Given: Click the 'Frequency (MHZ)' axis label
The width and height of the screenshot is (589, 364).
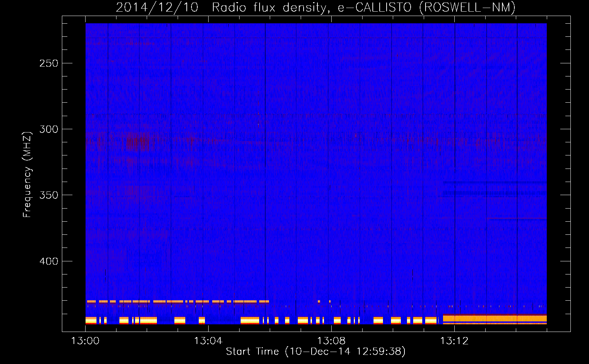Looking at the screenshot, I should click(x=27, y=175).
